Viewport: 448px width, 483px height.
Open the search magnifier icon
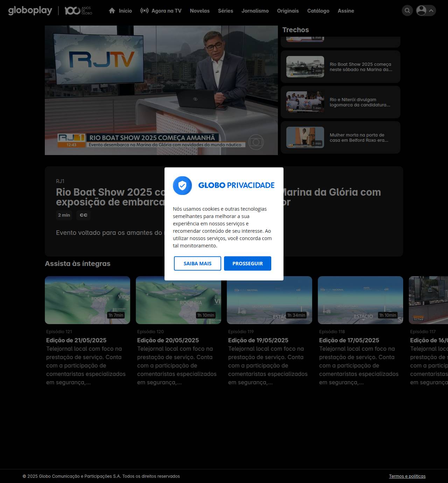click(x=407, y=10)
